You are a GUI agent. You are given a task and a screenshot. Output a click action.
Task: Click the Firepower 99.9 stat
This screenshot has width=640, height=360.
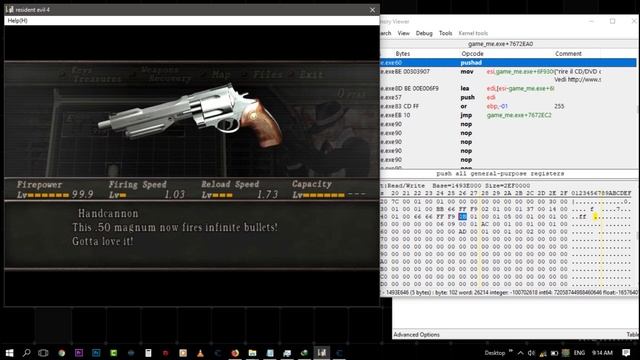(55, 189)
